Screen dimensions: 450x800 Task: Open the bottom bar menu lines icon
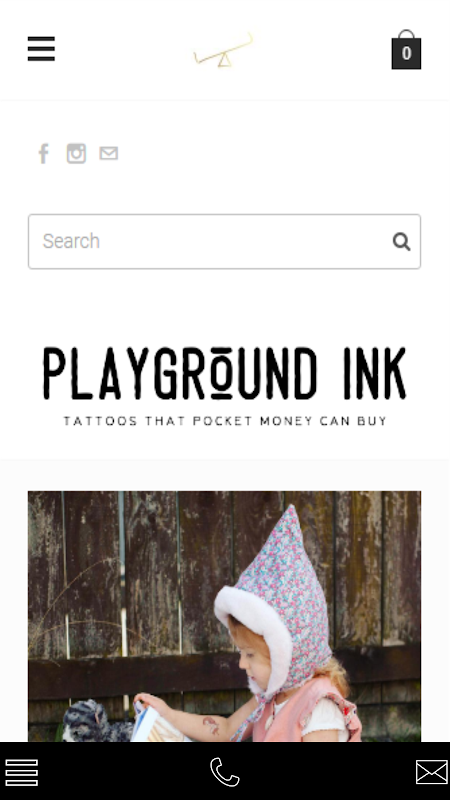[21, 772]
